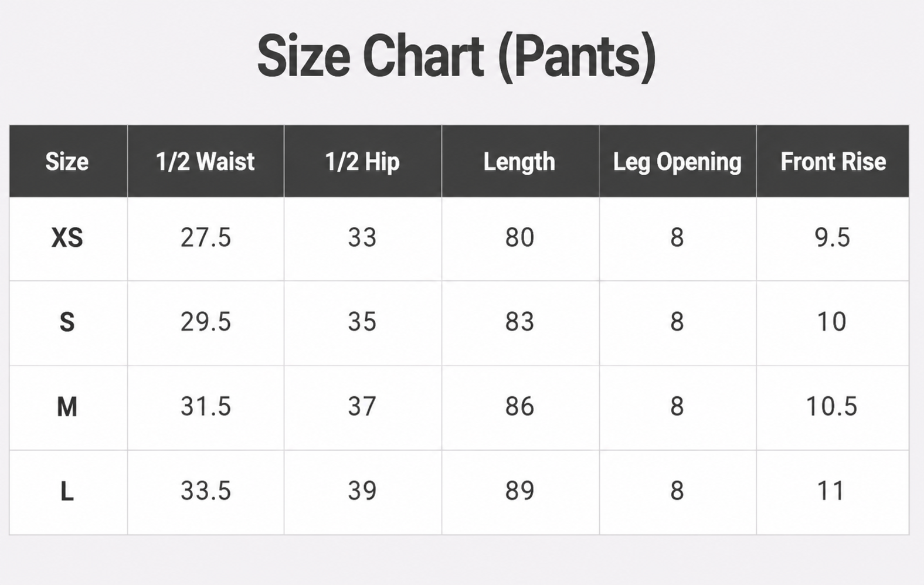Click the XS size row label
924x585 pixels.
(x=67, y=237)
